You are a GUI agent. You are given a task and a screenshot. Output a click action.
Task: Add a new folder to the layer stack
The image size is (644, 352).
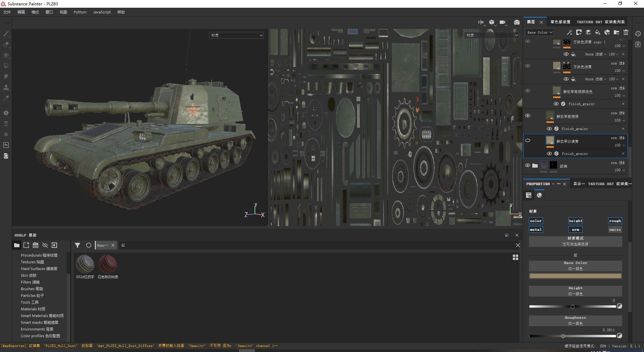[616, 32]
